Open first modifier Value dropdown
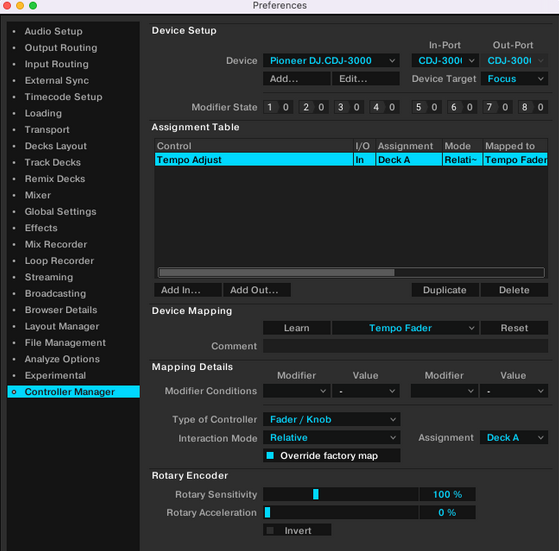The image size is (559, 551). click(x=365, y=391)
